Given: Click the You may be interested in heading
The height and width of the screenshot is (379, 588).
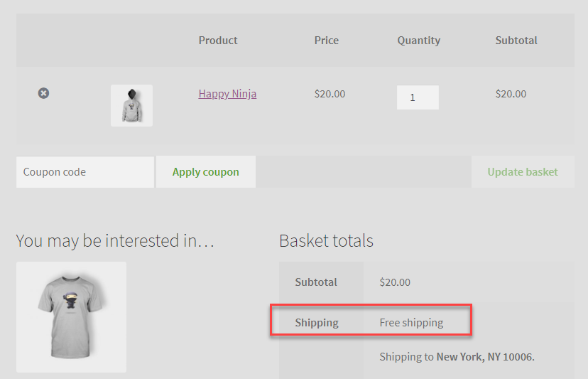Looking at the screenshot, I should pyautogui.click(x=115, y=241).
